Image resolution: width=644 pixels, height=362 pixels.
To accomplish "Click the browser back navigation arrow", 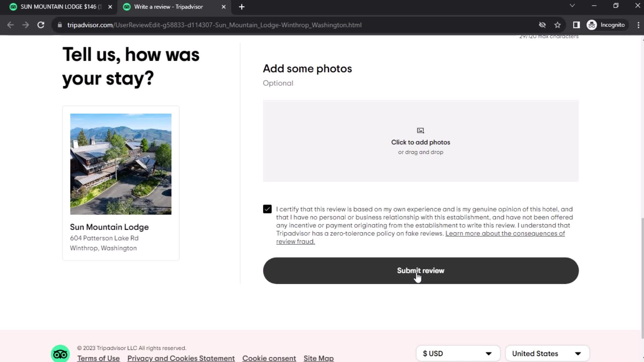I will pos(10,25).
